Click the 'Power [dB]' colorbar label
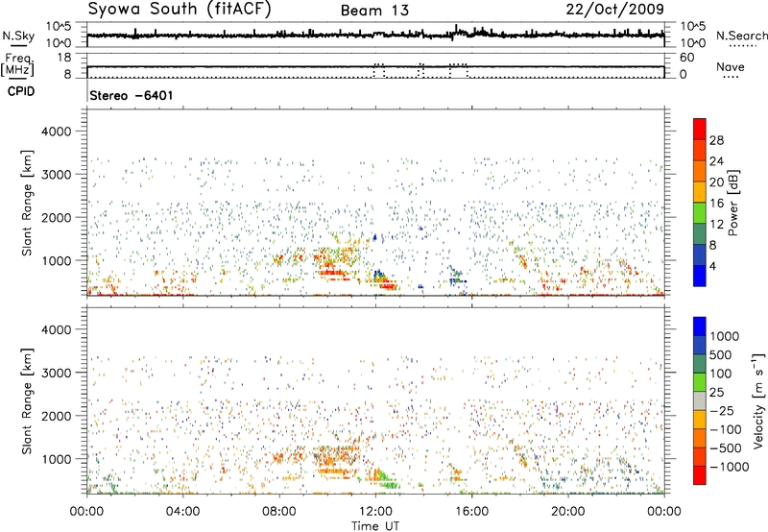The image size is (768, 532). [732, 203]
